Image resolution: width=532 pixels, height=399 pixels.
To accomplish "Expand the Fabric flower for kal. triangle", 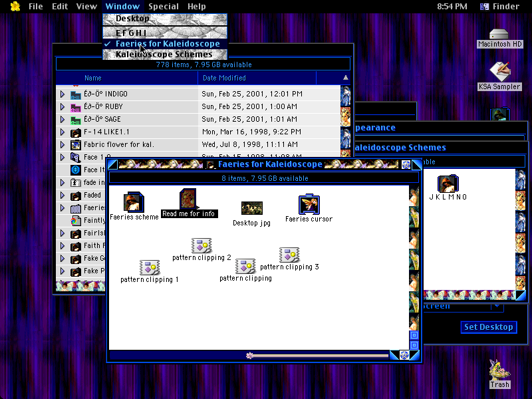I will point(63,145).
